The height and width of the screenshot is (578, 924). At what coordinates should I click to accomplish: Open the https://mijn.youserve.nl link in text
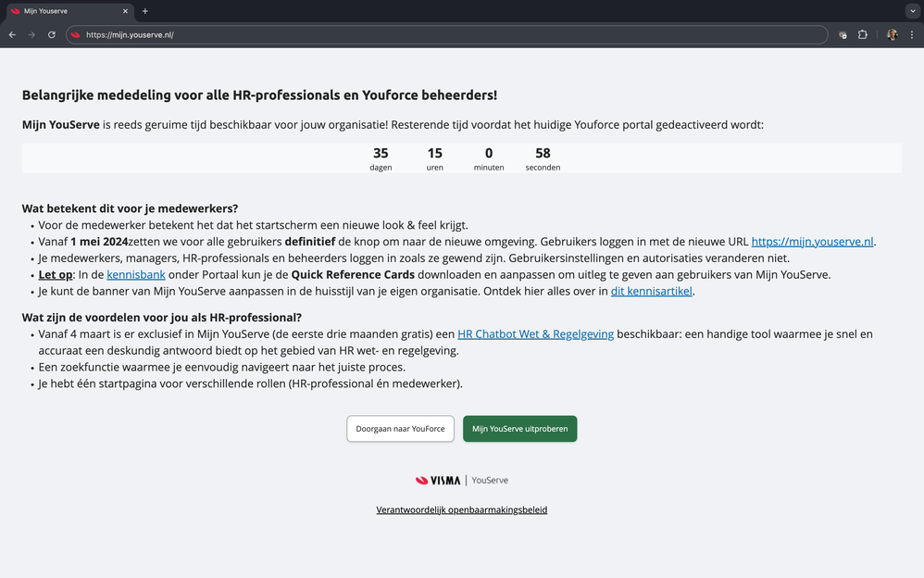pos(812,242)
